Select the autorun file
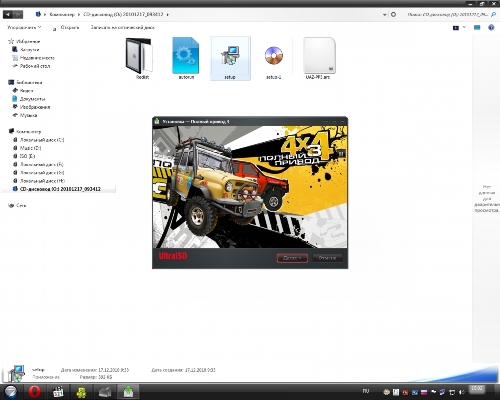 click(x=186, y=58)
